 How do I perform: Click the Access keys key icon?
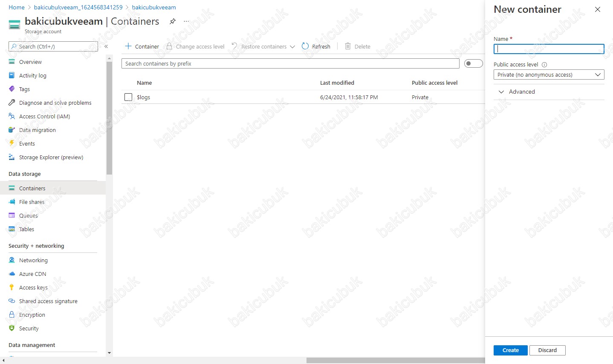click(12, 287)
